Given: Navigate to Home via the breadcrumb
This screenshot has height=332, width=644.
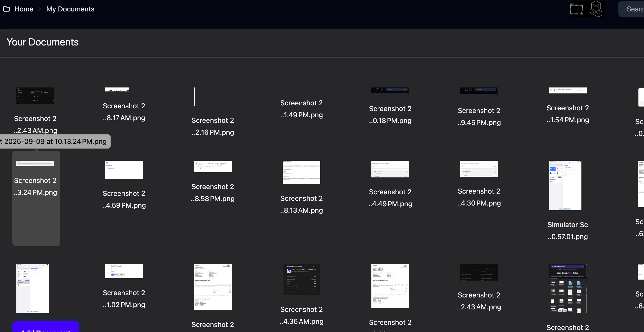Looking at the screenshot, I should (24, 9).
